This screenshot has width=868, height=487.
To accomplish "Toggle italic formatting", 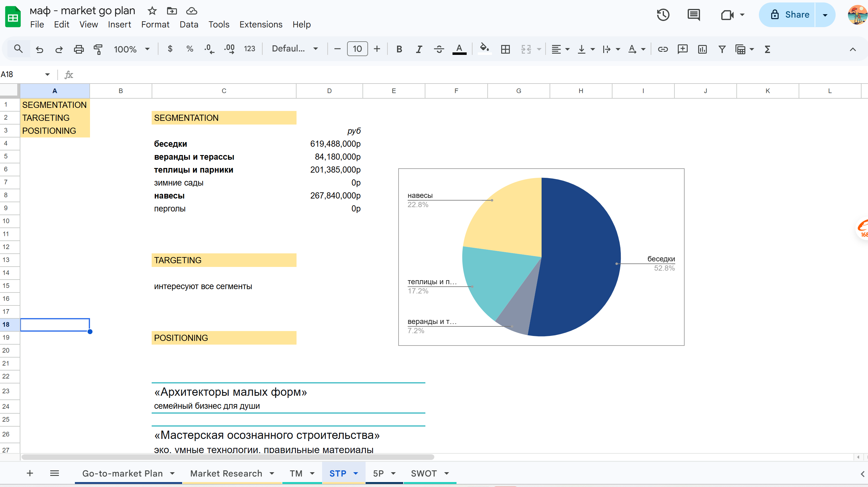I will (419, 49).
